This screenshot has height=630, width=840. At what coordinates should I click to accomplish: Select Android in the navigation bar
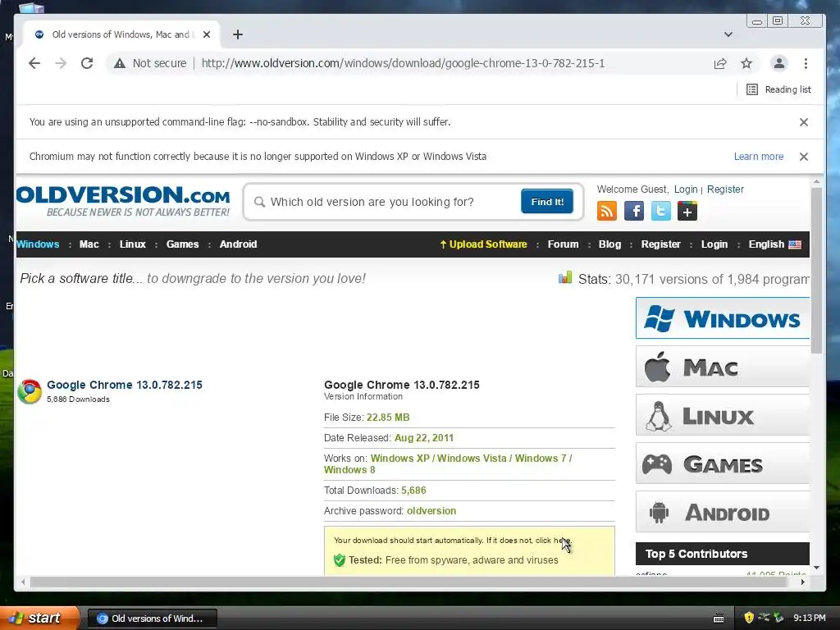(239, 244)
